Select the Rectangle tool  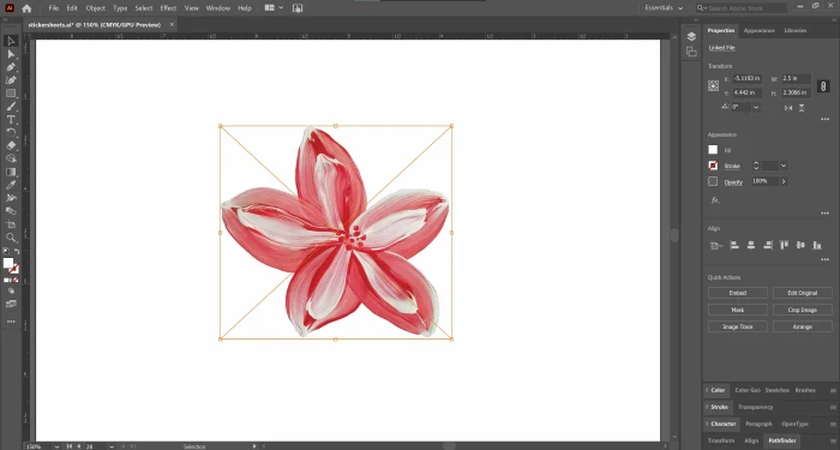(x=11, y=93)
